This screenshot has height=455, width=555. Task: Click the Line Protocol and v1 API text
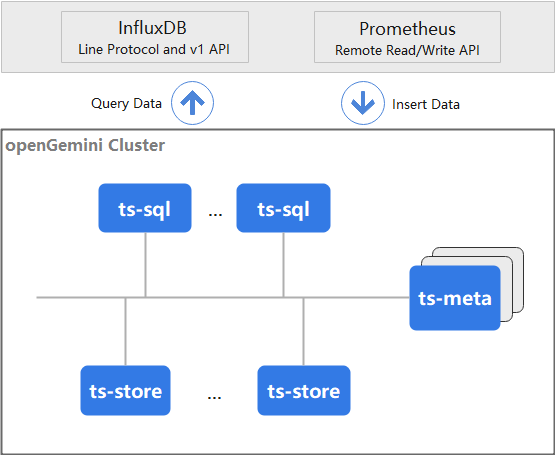(154, 49)
